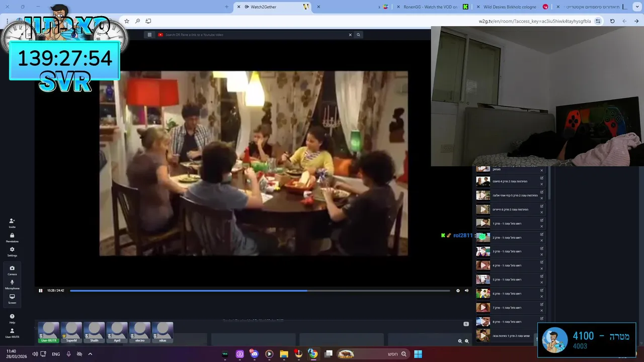The height and width of the screenshot is (362, 644).
Task: Edit playlist item ראש גדול עונה 1 - פרק 8
Action: (542, 318)
